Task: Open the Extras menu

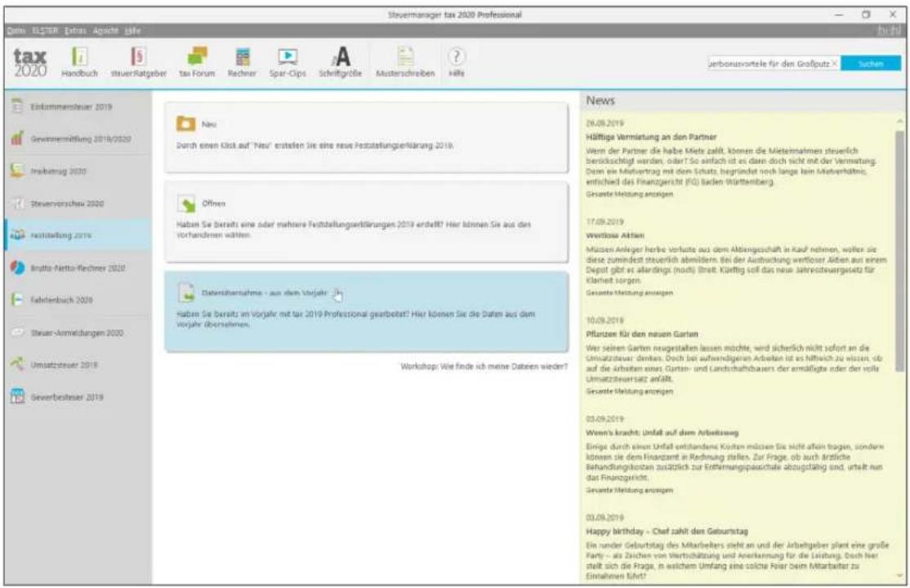Action: click(75, 31)
